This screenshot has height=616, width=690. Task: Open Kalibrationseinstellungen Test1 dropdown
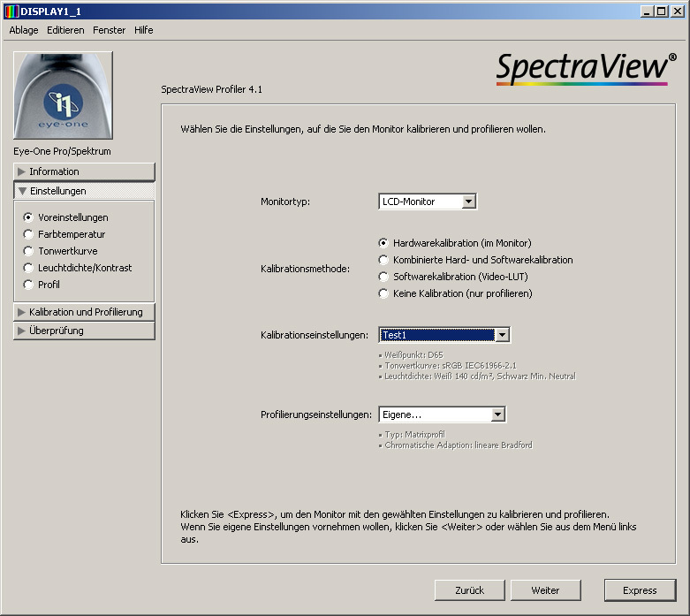click(444, 335)
